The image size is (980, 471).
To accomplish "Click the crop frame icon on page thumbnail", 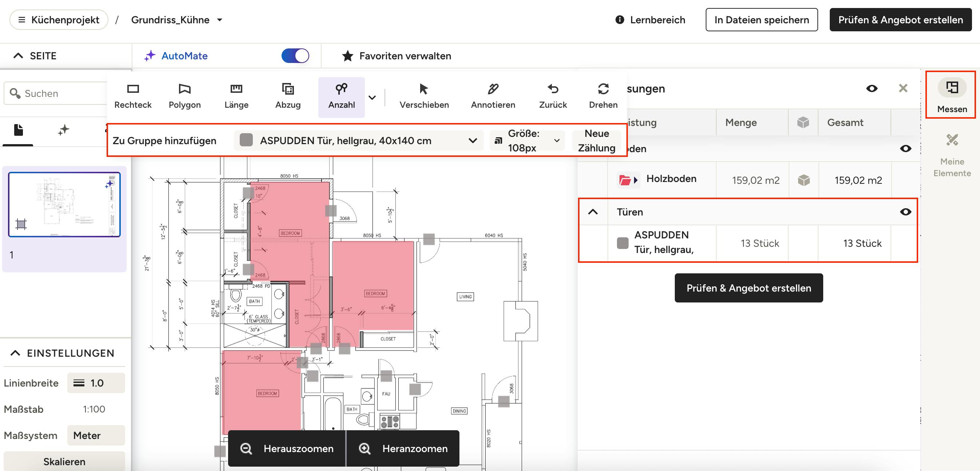I will [21, 224].
